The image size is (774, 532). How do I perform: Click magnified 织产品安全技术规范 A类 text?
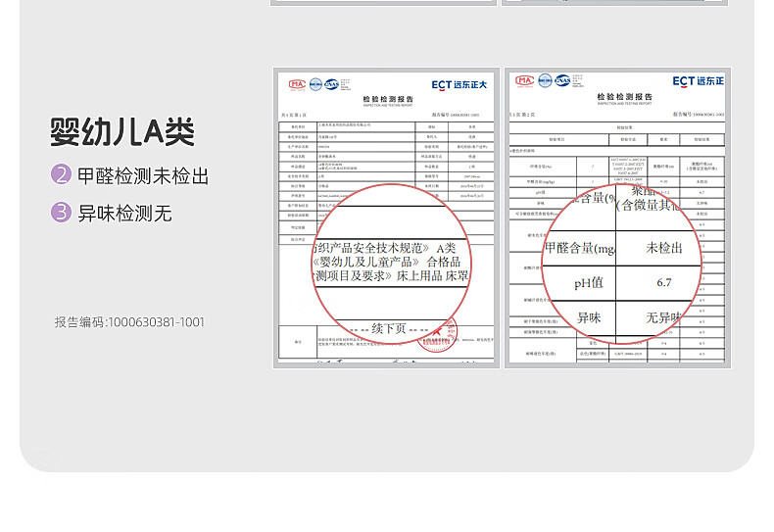(x=385, y=248)
